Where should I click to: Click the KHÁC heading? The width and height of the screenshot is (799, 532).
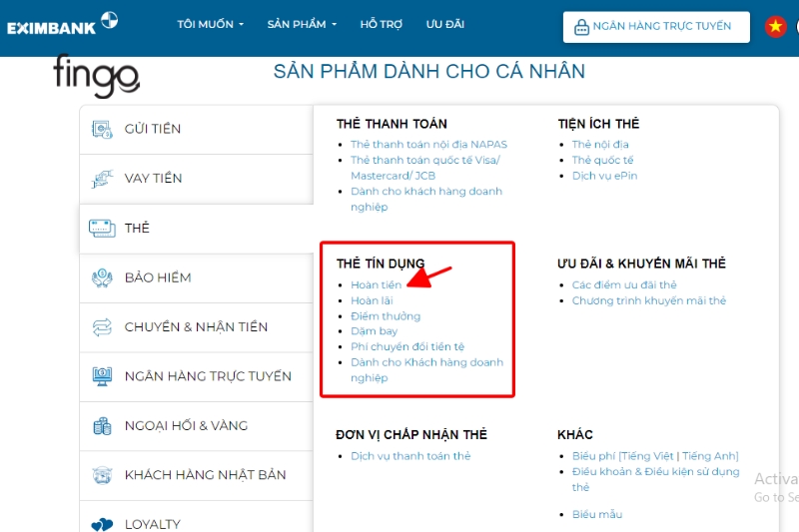(x=575, y=435)
